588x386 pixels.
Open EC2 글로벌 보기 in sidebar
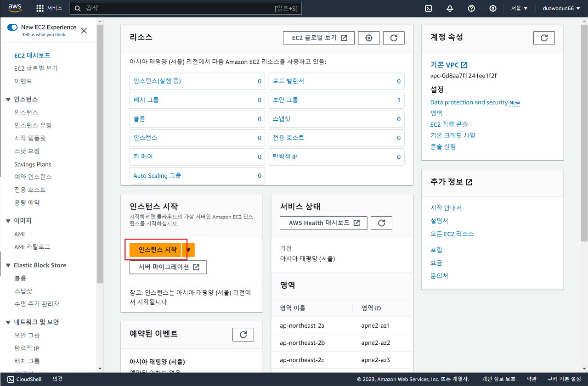(x=36, y=68)
